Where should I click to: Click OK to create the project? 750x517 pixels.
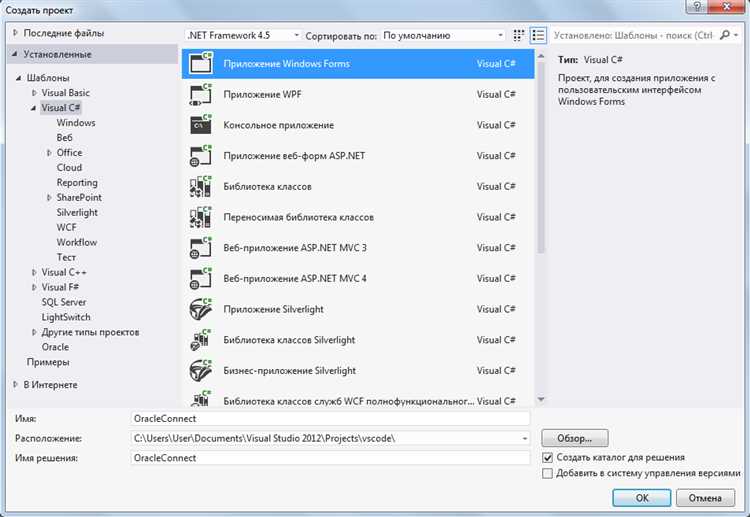click(x=642, y=498)
